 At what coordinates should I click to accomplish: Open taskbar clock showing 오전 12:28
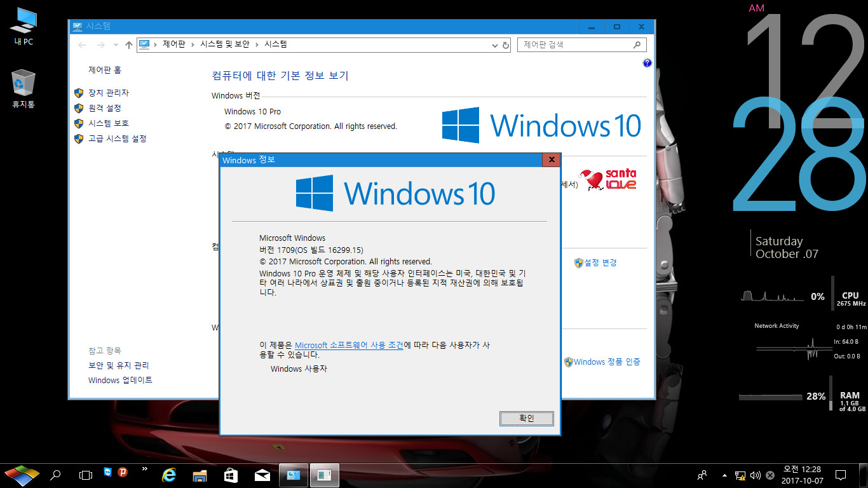[801, 475]
